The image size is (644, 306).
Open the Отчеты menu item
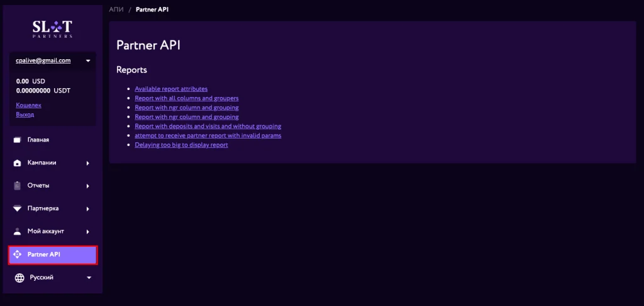click(53, 186)
